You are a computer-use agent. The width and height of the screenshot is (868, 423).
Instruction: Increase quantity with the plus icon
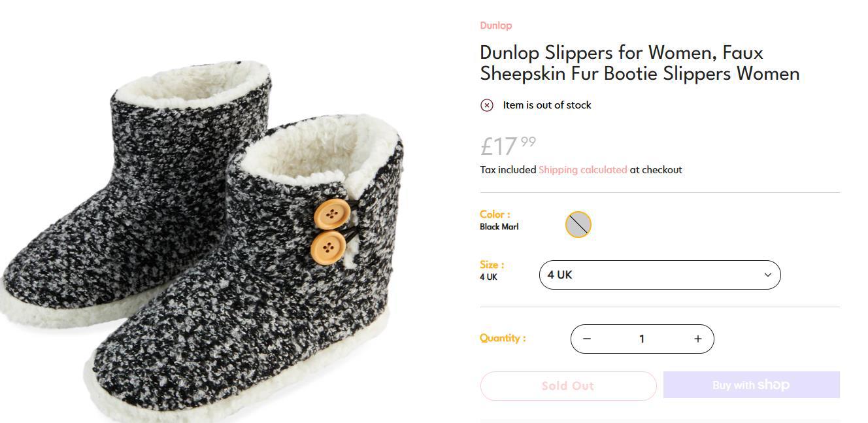point(697,339)
